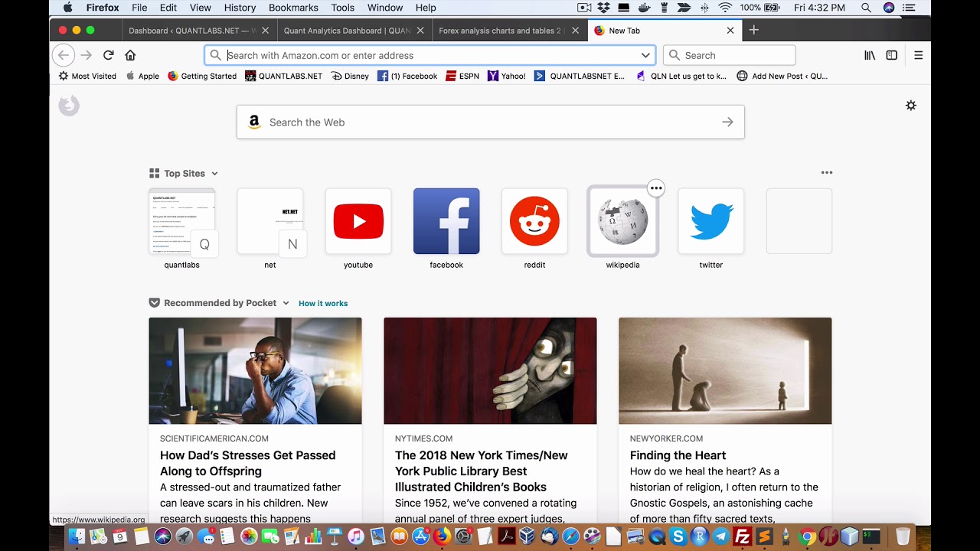
Task: Open the Disney bookmark
Action: [350, 76]
